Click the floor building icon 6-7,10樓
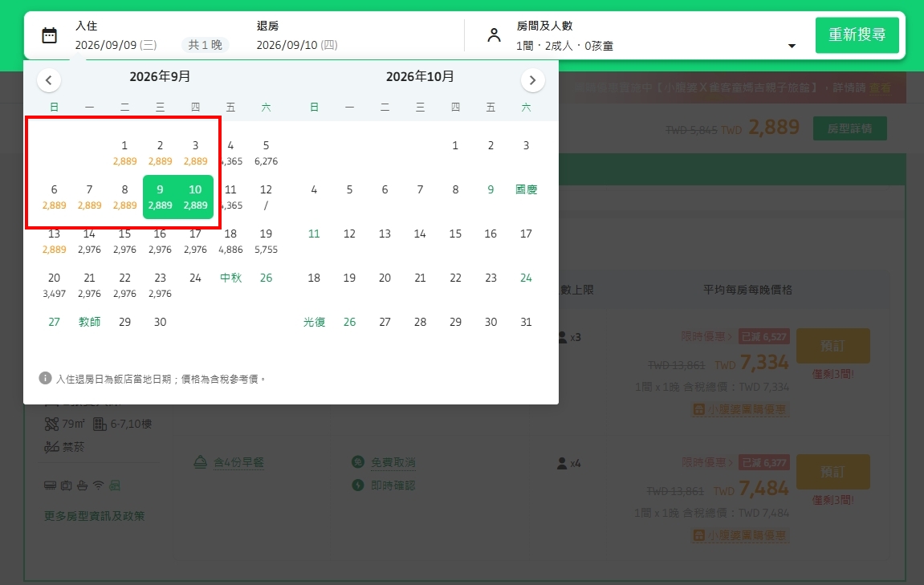Image resolution: width=924 pixels, height=585 pixels. (100, 424)
